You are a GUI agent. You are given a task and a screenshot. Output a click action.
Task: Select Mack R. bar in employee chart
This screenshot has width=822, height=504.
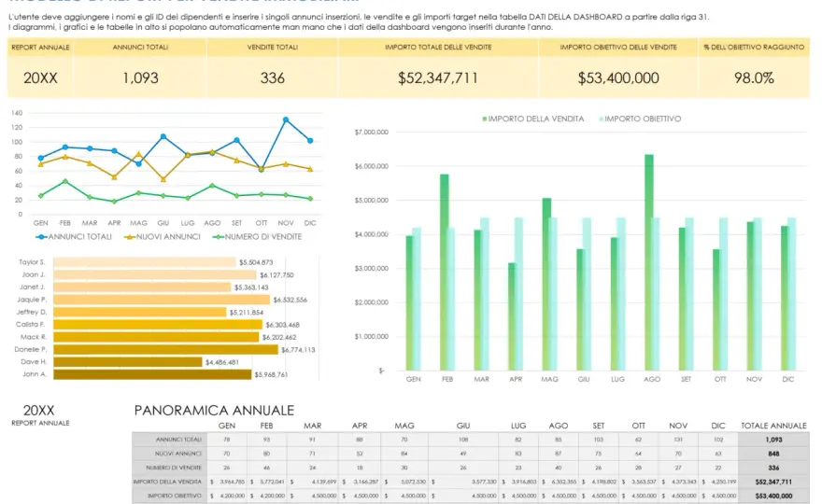pyautogui.click(x=156, y=337)
